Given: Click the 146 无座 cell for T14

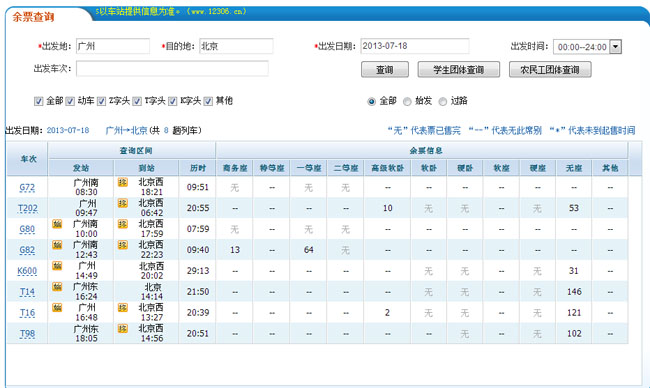Looking at the screenshot, I should click(574, 292).
